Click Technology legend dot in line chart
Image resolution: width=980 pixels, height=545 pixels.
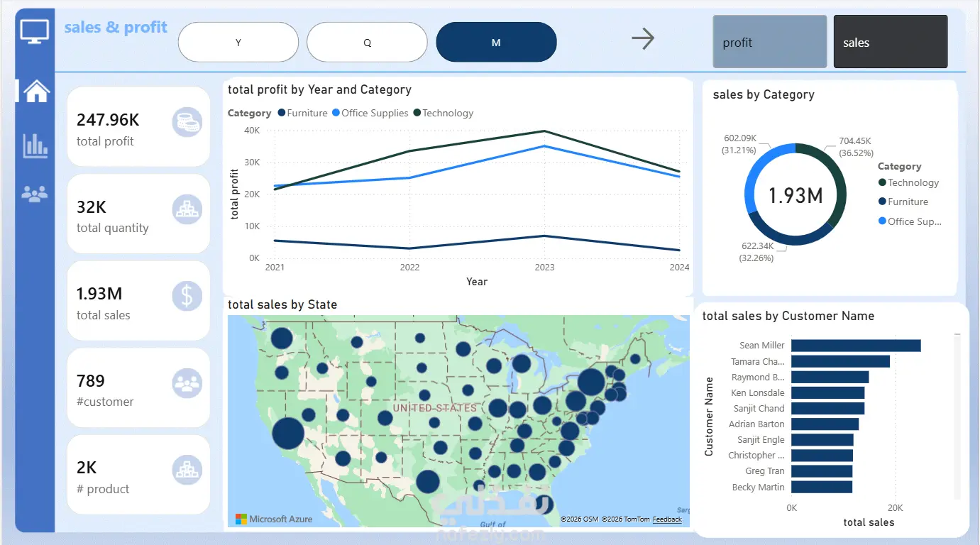pos(417,113)
